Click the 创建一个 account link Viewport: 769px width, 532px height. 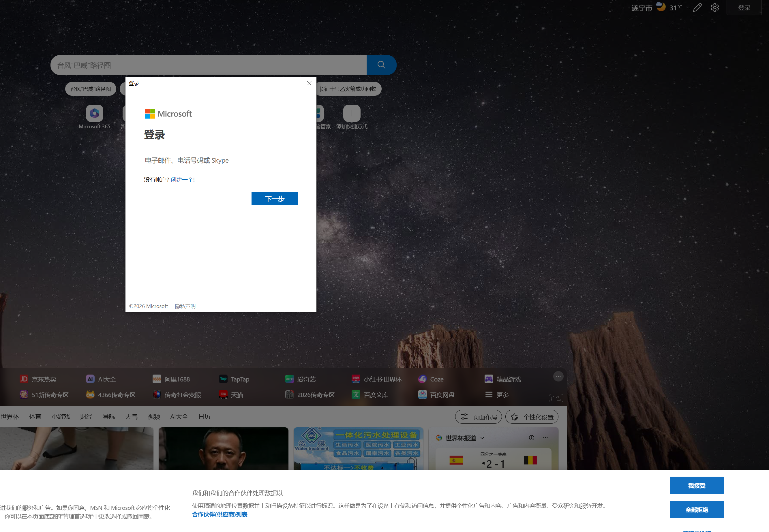182,180
